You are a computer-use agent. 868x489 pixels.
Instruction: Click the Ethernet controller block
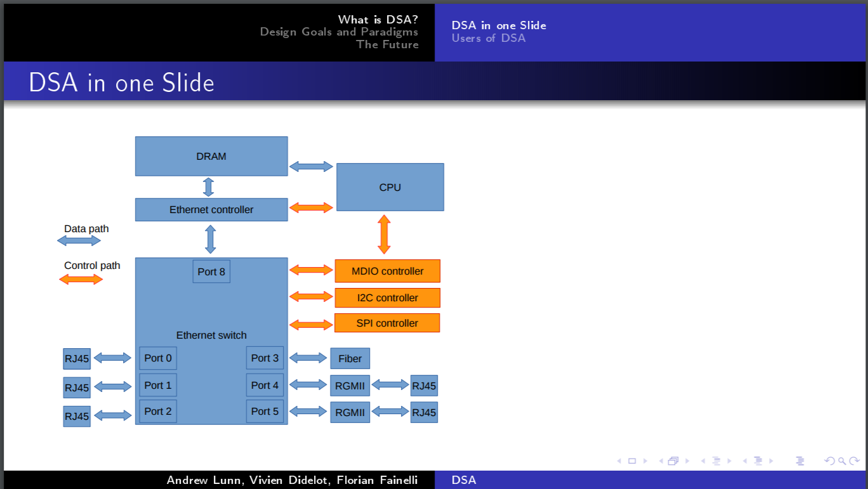[211, 209]
